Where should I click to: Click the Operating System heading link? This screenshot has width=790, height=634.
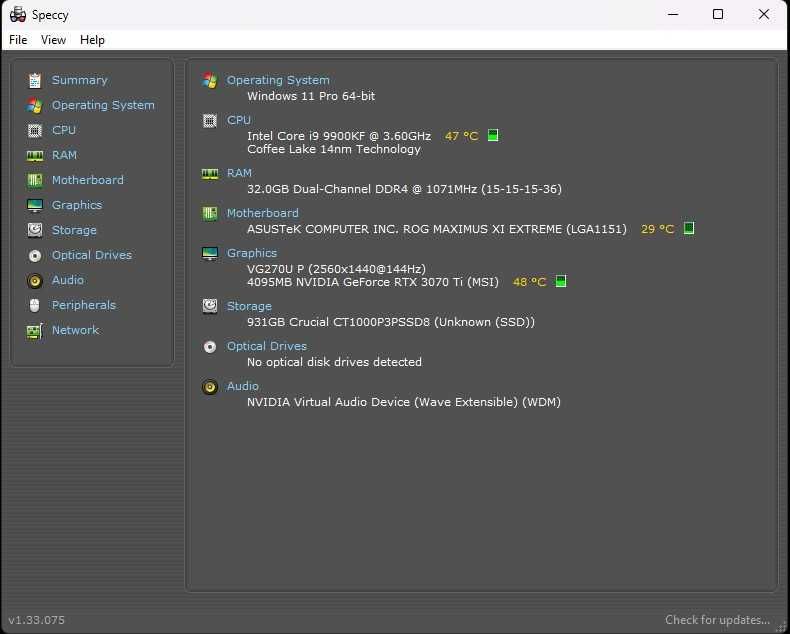(x=278, y=80)
